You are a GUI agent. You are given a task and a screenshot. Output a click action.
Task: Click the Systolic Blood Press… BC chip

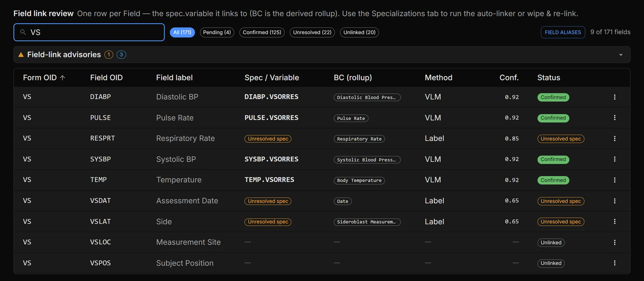pos(367,160)
